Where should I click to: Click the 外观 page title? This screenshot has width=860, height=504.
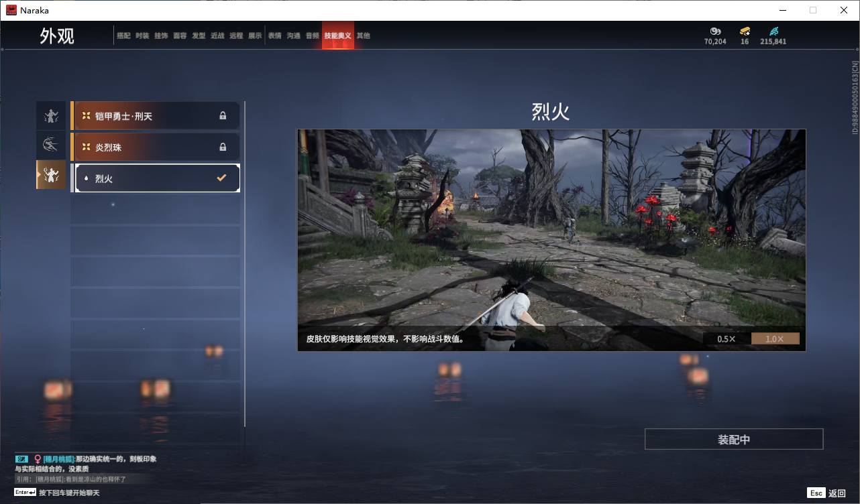pos(57,36)
